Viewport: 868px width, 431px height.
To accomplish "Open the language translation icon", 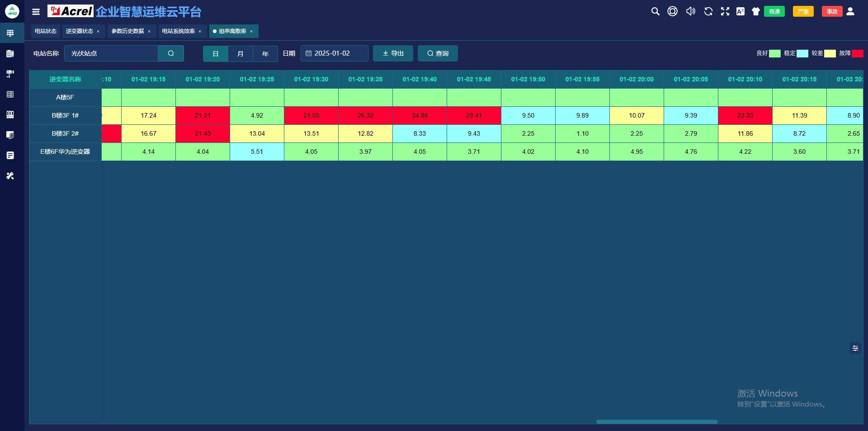I will 741,11.
